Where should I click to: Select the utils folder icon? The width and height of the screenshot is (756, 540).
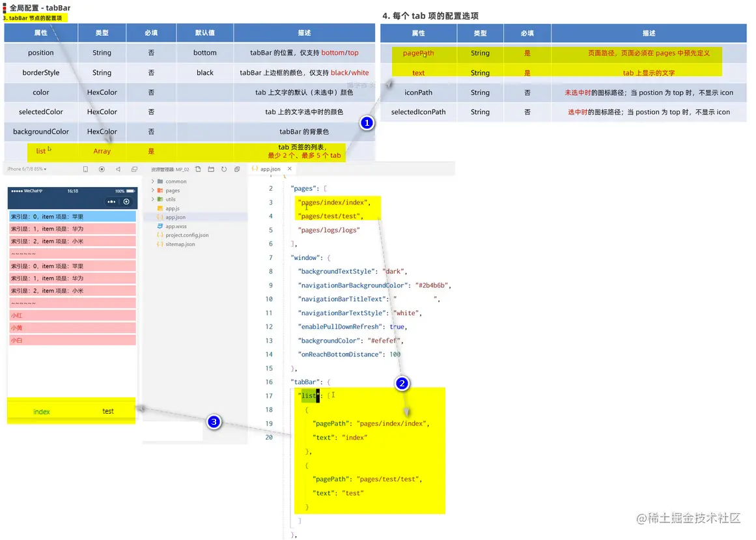click(160, 199)
